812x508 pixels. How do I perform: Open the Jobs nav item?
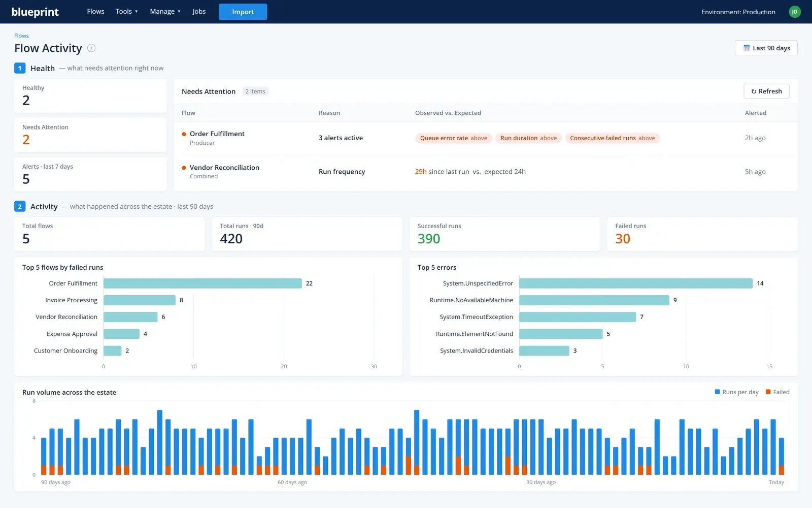click(x=199, y=11)
